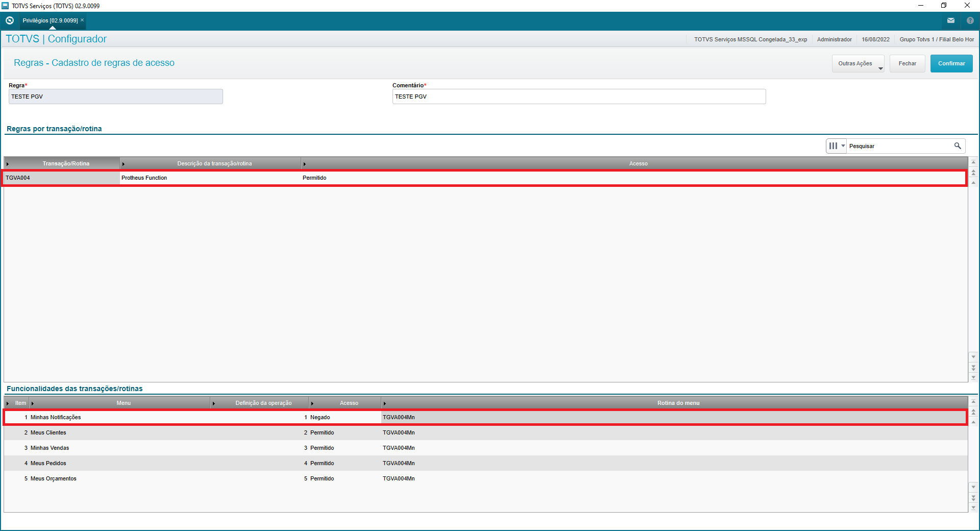Minimize the TOTVS Serviços window
This screenshot has width=980, height=531.
pos(921,6)
